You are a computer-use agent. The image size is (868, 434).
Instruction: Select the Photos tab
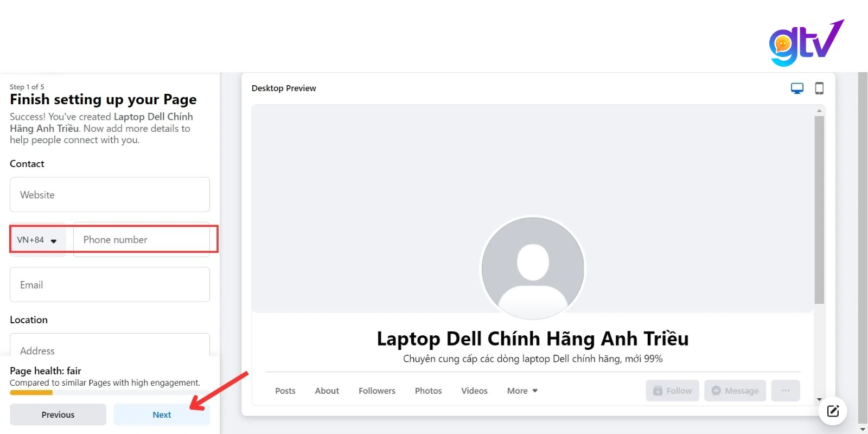(429, 391)
